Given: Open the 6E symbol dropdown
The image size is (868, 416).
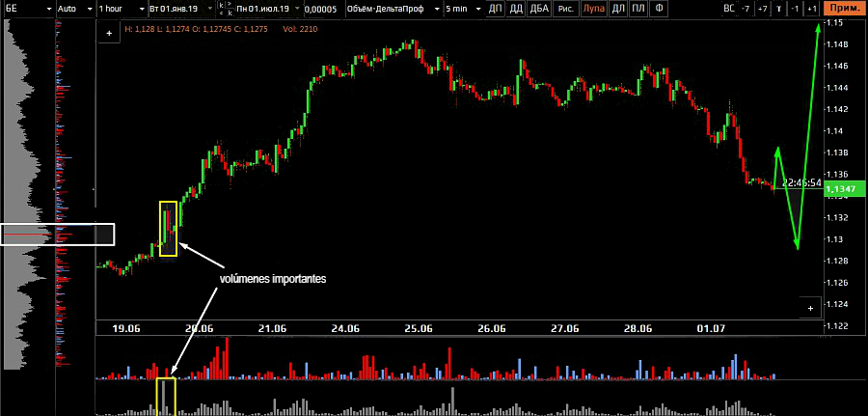Looking at the screenshot, I should 27,9.
